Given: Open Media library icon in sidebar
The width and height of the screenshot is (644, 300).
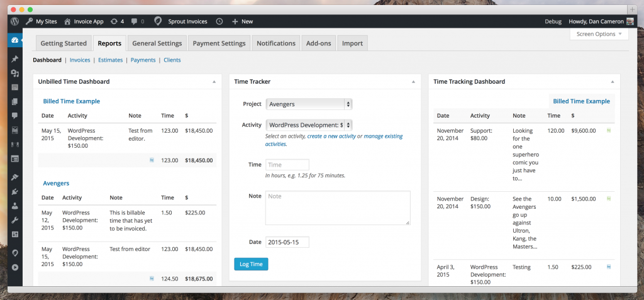Looking at the screenshot, I should point(15,74).
